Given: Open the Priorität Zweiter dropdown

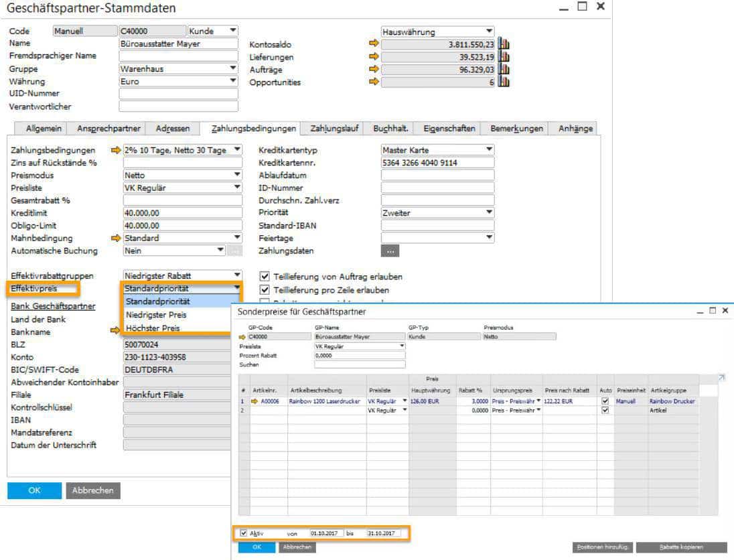Looking at the screenshot, I should coord(489,212).
